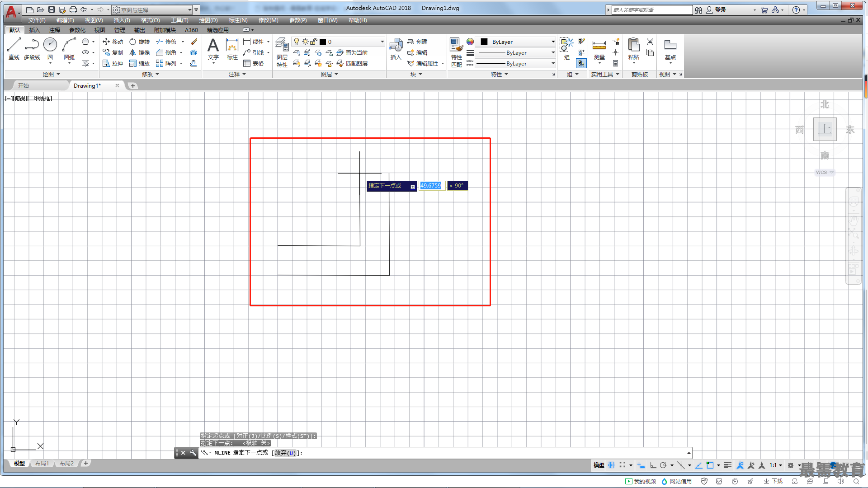Switch to the 插入 ribbon tab
The image size is (868, 488).
(34, 30)
